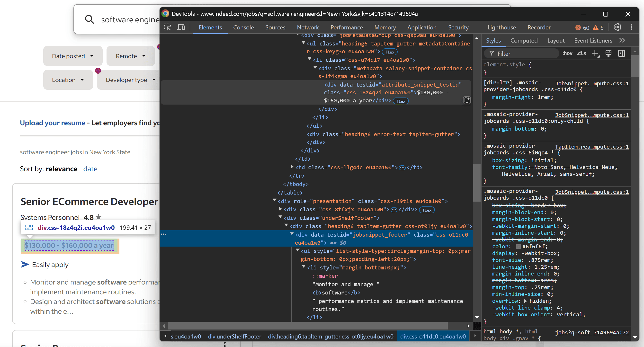The image size is (644, 347).
Task: Expand td class css-llg4dc node
Action: click(x=292, y=167)
